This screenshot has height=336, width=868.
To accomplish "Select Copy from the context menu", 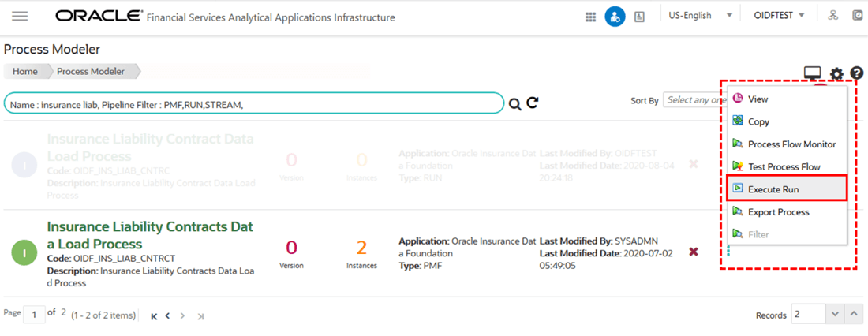I will pyautogui.click(x=786, y=121).
